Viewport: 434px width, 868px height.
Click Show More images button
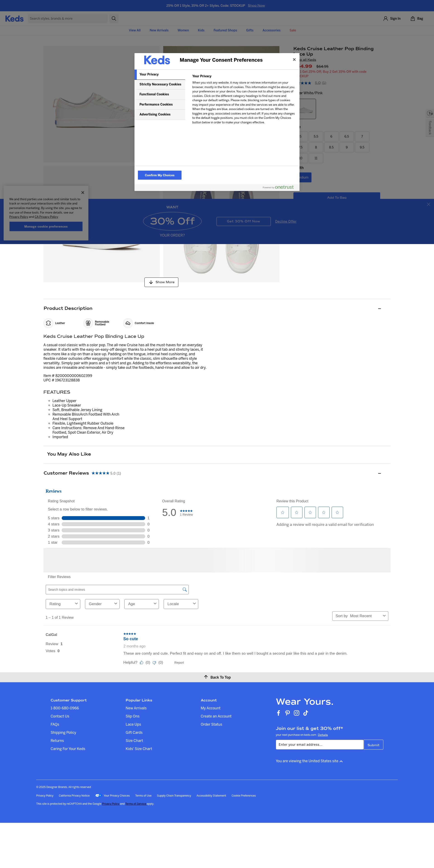tap(161, 282)
